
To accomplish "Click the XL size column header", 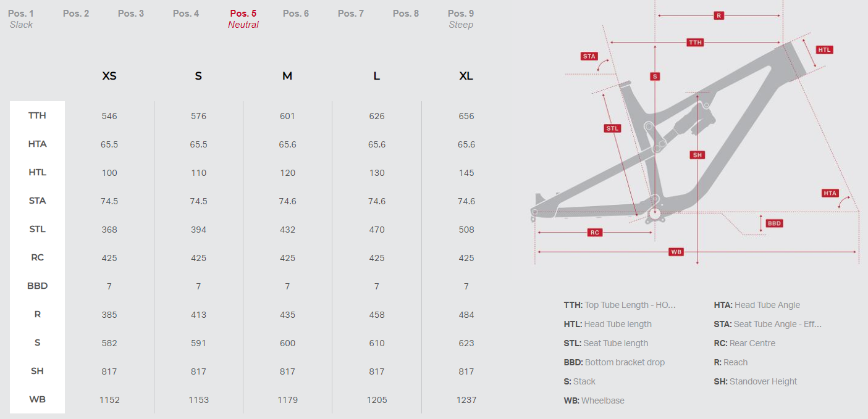I will (x=466, y=76).
